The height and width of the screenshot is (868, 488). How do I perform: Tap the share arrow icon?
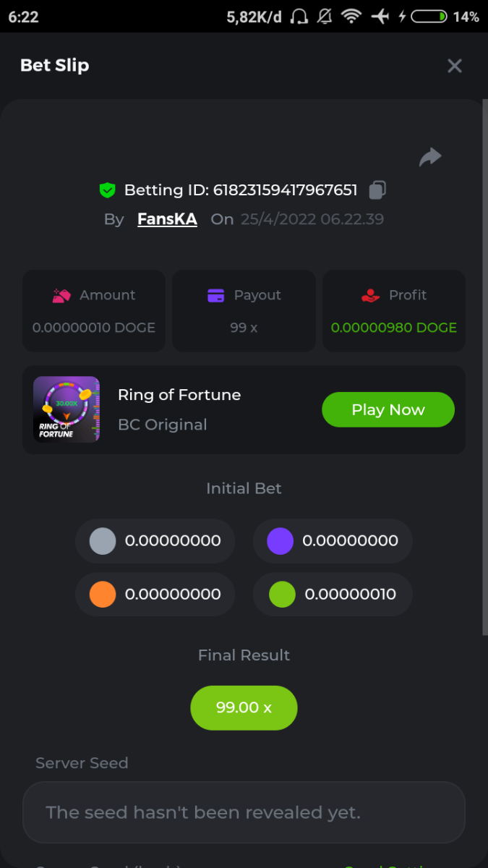[430, 156]
